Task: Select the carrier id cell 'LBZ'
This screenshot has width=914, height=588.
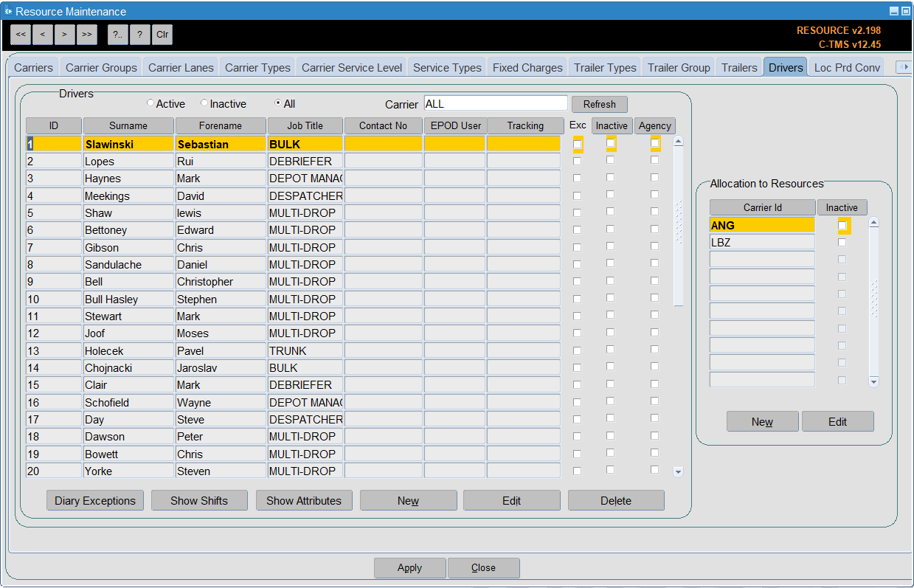Action: (x=762, y=242)
